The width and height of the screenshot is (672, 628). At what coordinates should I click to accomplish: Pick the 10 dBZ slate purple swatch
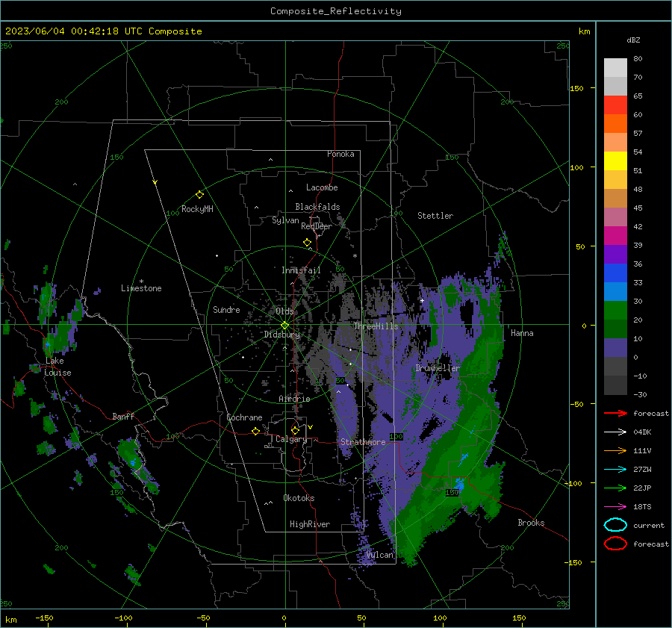(x=615, y=347)
